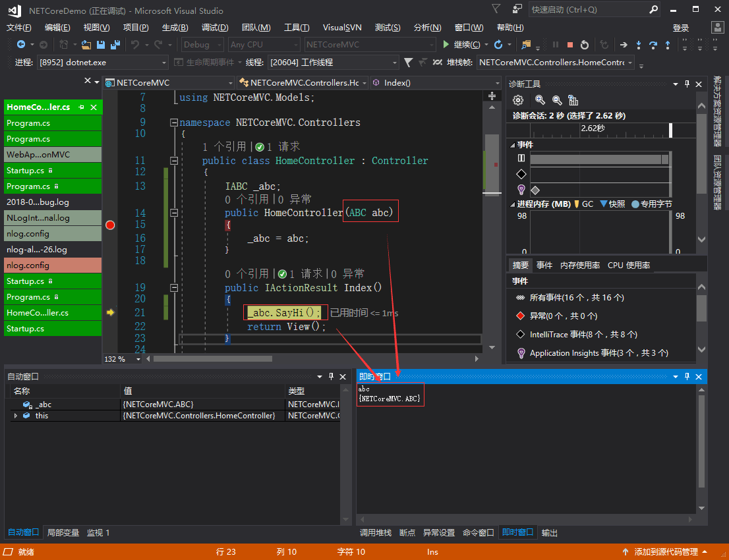Image resolution: width=729 pixels, height=560 pixels.
Task: Toggle pin on the 诊断工具 panel
Action: (687, 84)
